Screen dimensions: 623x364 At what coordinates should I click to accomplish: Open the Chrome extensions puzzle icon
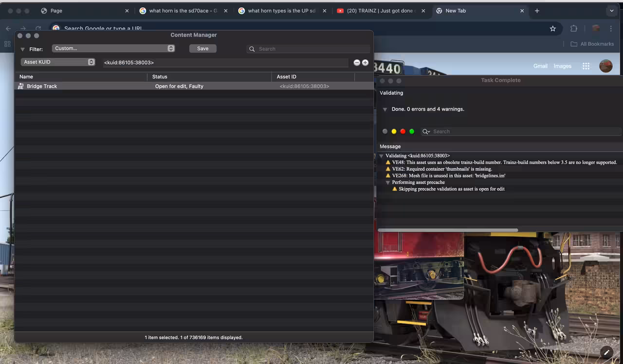(574, 29)
